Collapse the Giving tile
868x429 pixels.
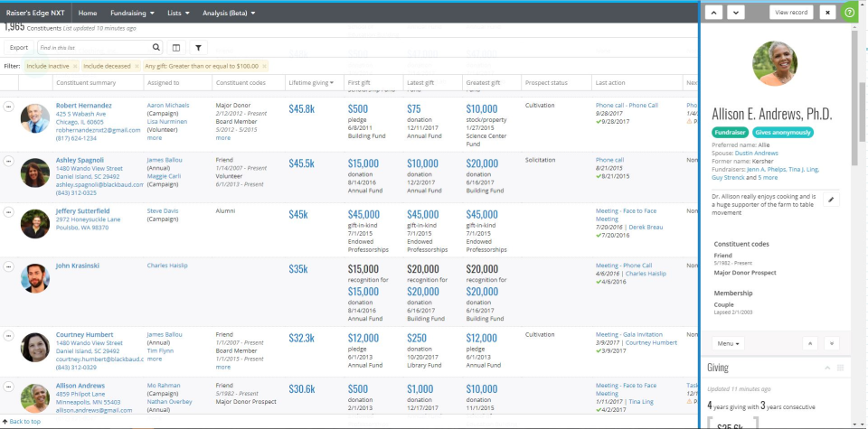tap(827, 368)
